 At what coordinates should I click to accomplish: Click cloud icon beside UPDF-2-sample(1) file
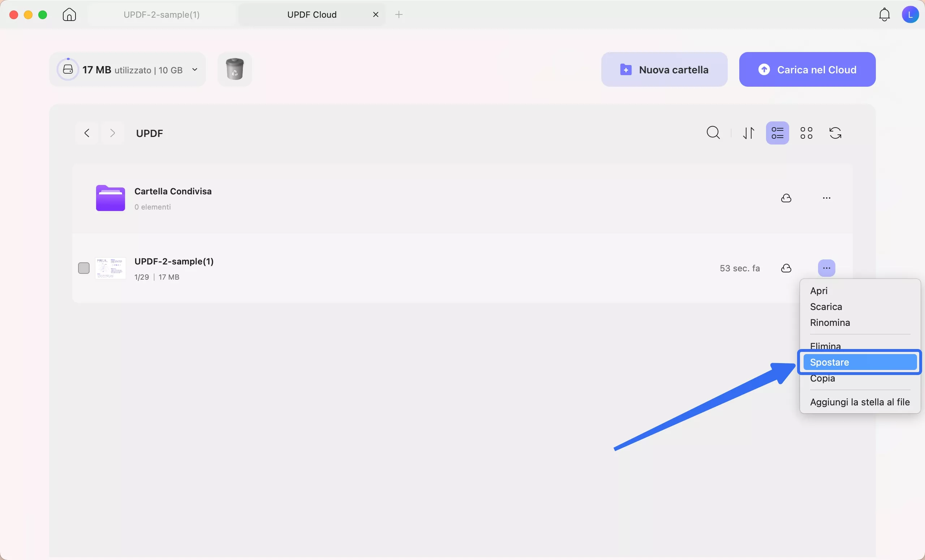coord(786,268)
